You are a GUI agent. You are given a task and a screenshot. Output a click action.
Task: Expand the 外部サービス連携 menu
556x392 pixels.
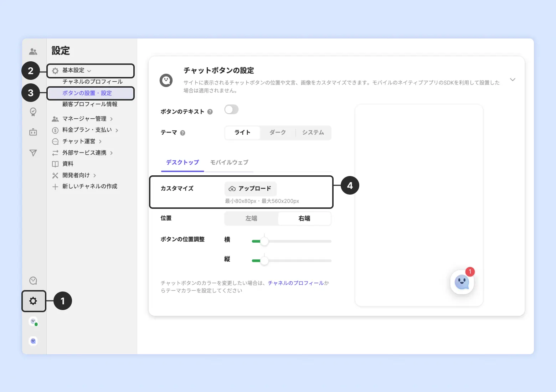(x=112, y=153)
